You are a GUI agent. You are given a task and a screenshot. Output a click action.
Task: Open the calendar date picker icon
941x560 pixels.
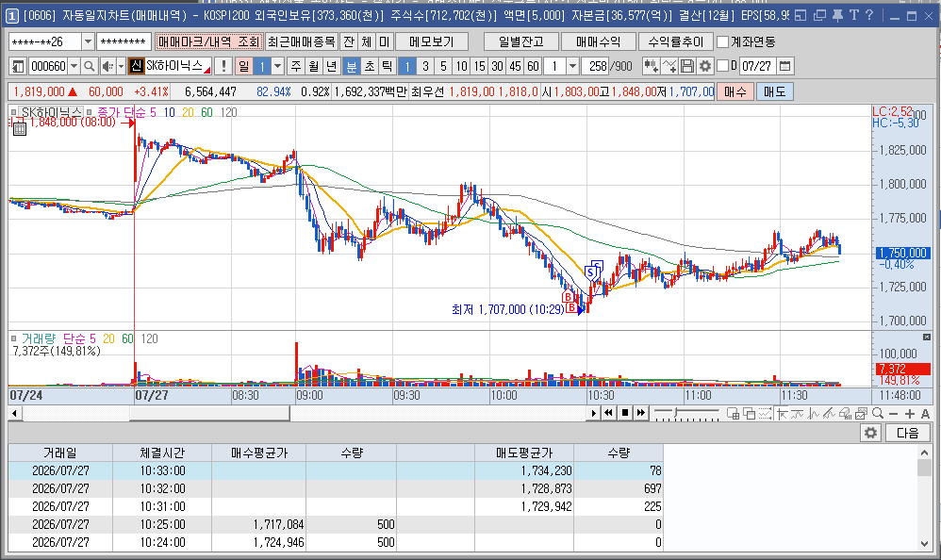[785, 66]
